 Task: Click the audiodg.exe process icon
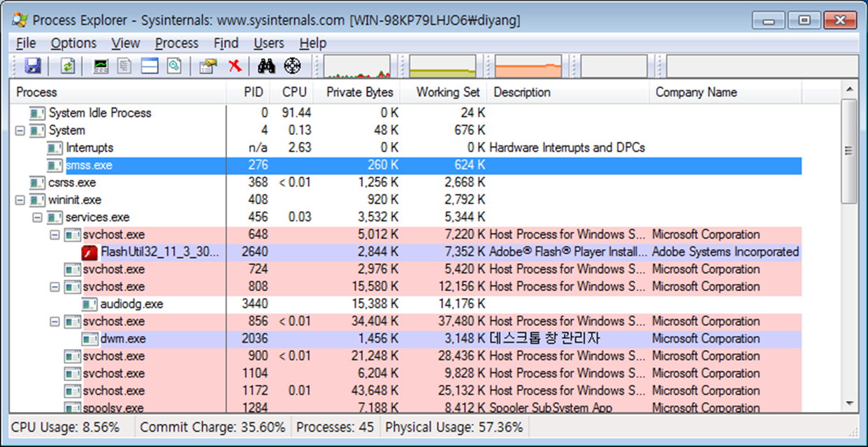pyautogui.click(x=89, y=304)
